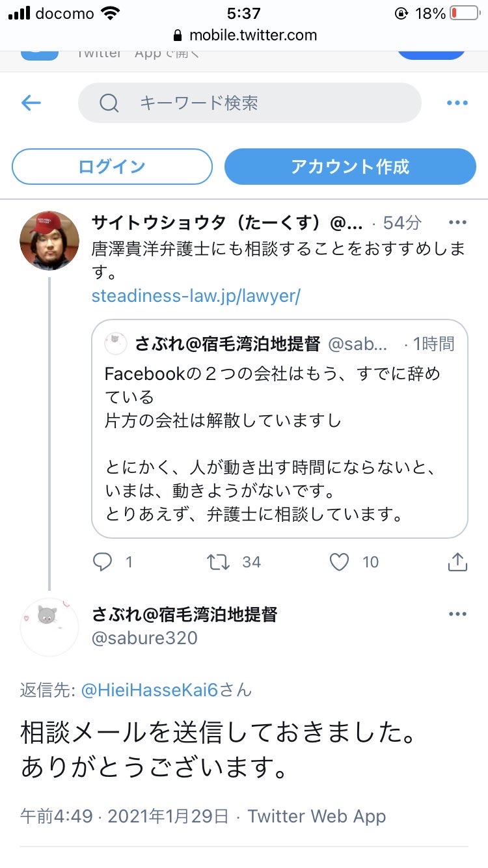Open the @sabure320 handle
This screenshot has width=488, height=868.
(144, 638)
